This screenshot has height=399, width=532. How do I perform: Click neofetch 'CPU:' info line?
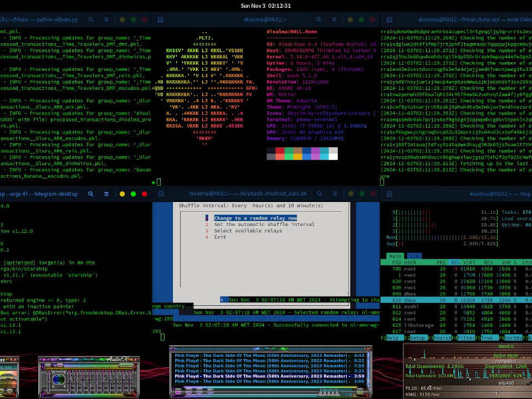click(x=317, y=126)
